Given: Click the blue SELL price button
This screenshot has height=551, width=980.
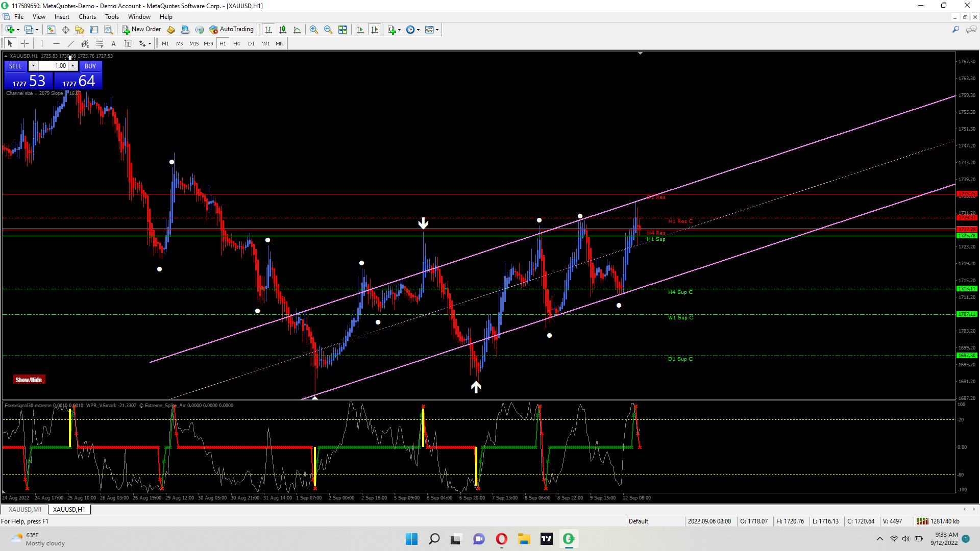Looking at the screenshot, I should click(x=29, y=81).
